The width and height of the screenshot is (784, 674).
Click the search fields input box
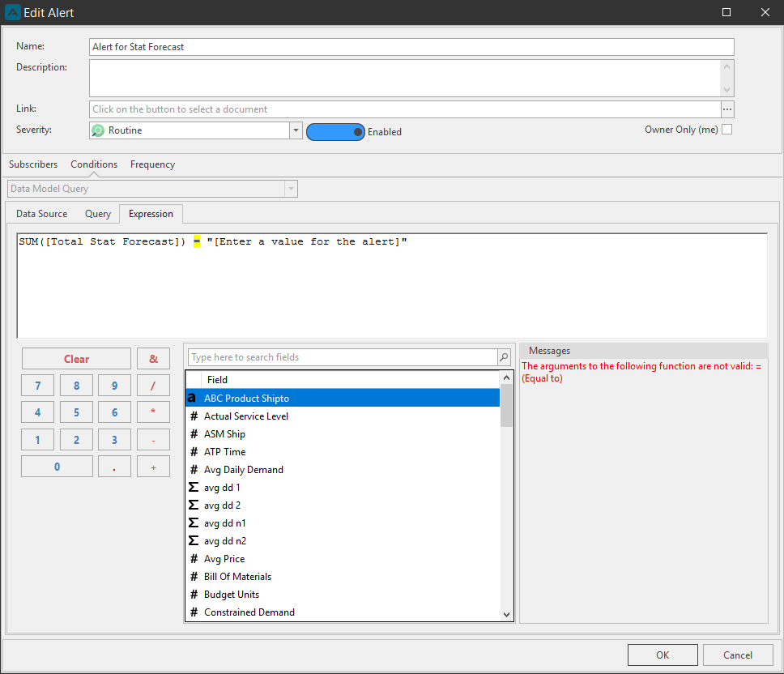click(343, 357)
